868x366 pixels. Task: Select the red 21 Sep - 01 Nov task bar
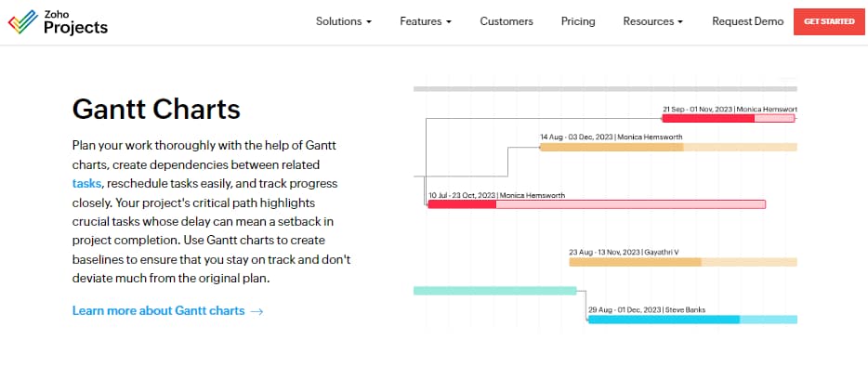728,118
